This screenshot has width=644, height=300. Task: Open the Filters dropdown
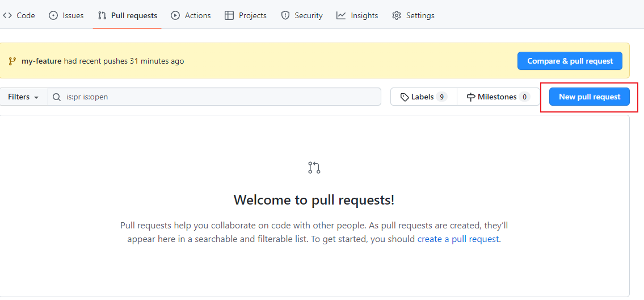23,97
